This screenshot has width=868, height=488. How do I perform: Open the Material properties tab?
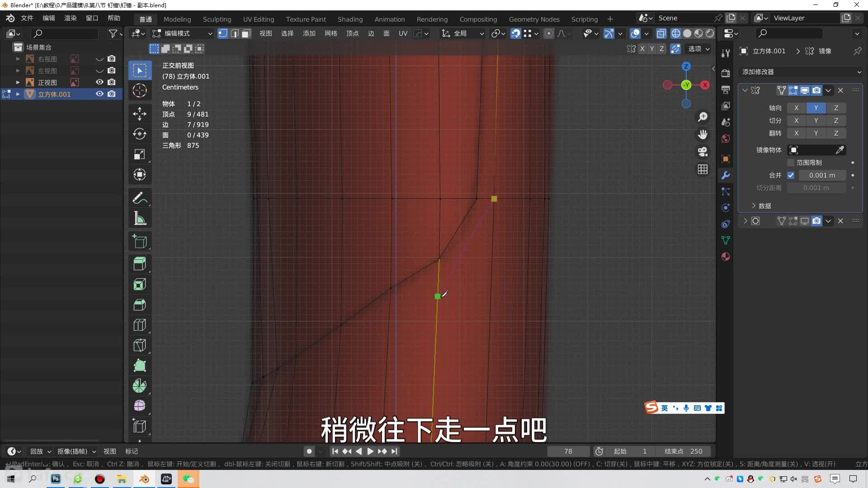click(726, 257)
